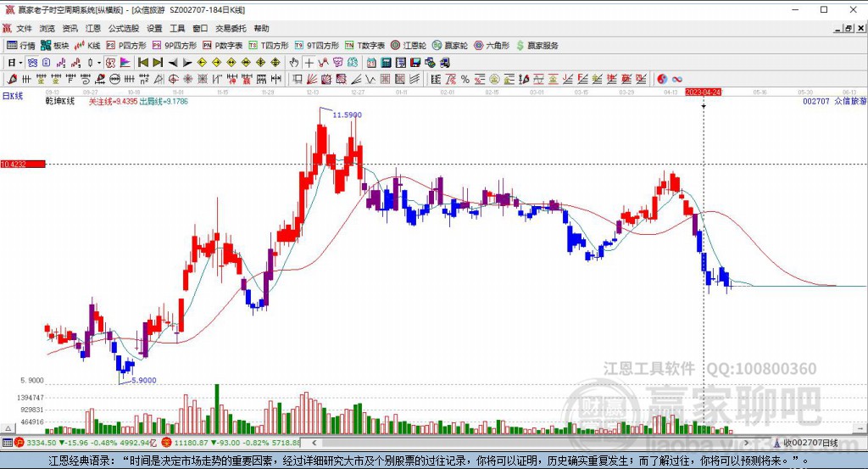
Task: Click the 2023-04-24 date marker
Action: click(704, 92)
